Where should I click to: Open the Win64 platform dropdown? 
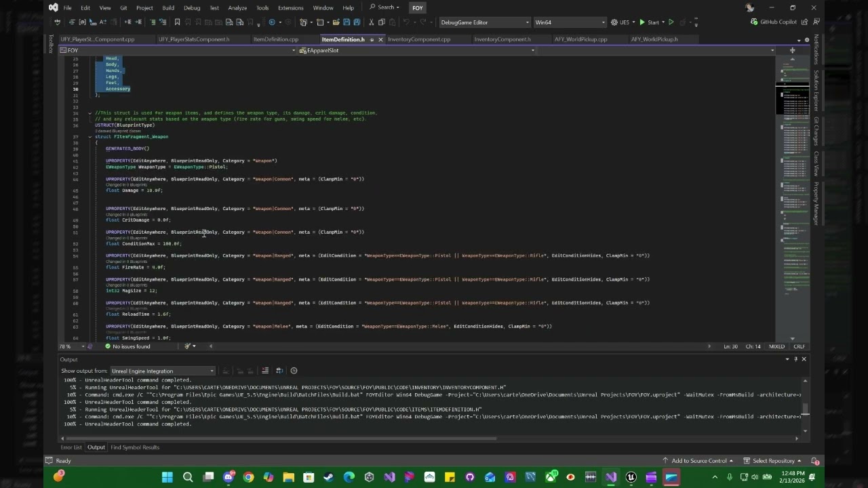[x=569, y=22]
